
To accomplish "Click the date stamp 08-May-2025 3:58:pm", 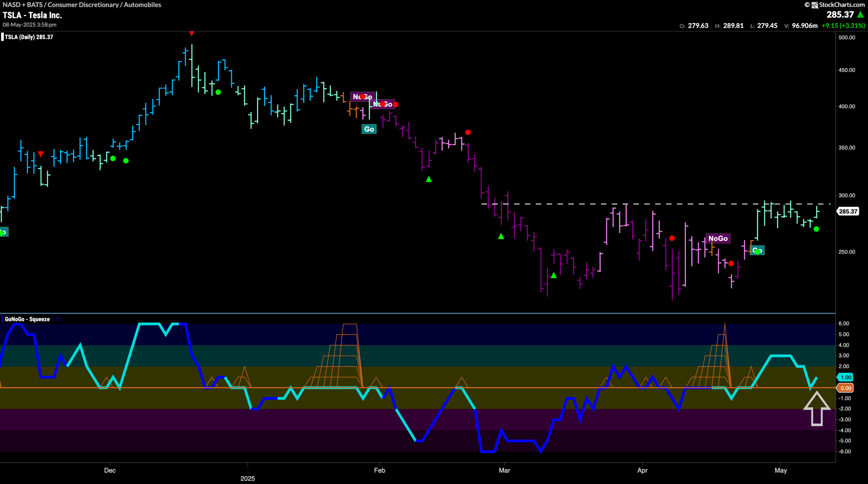I will click(x=29, y=25).
